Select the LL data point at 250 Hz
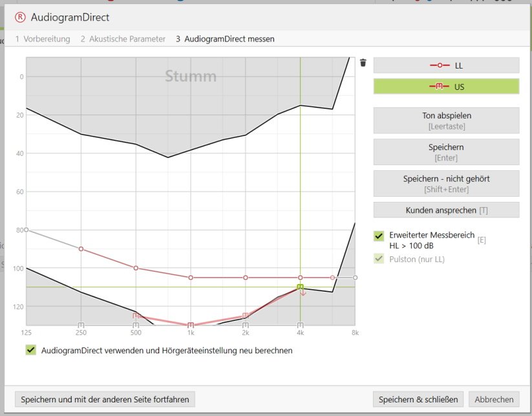 81,248
